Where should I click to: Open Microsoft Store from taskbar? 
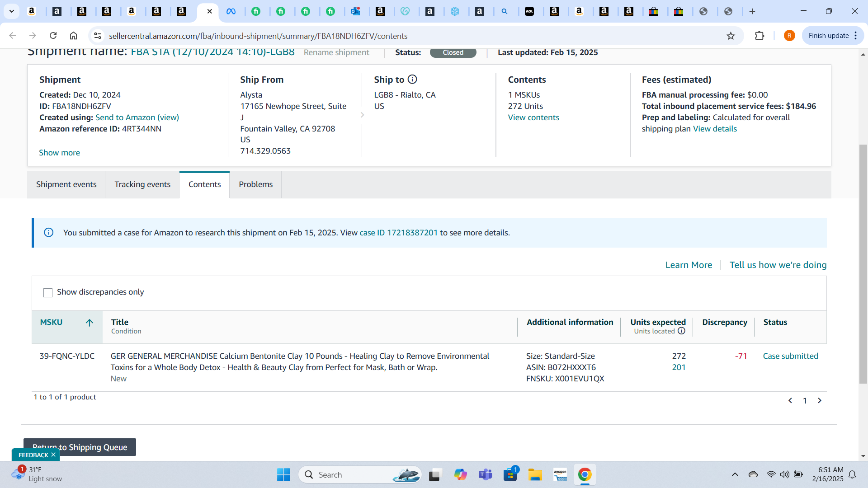click(510, 474)
